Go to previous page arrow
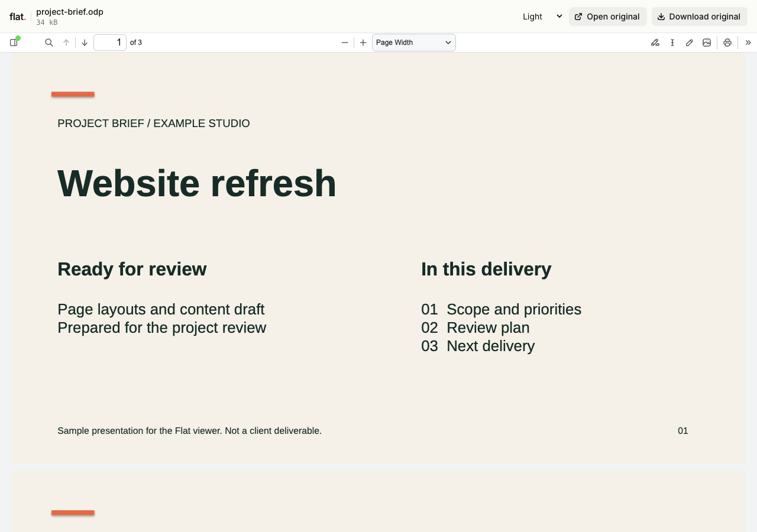Viewport: 757px width, 532px height. [x=66, y=43]
